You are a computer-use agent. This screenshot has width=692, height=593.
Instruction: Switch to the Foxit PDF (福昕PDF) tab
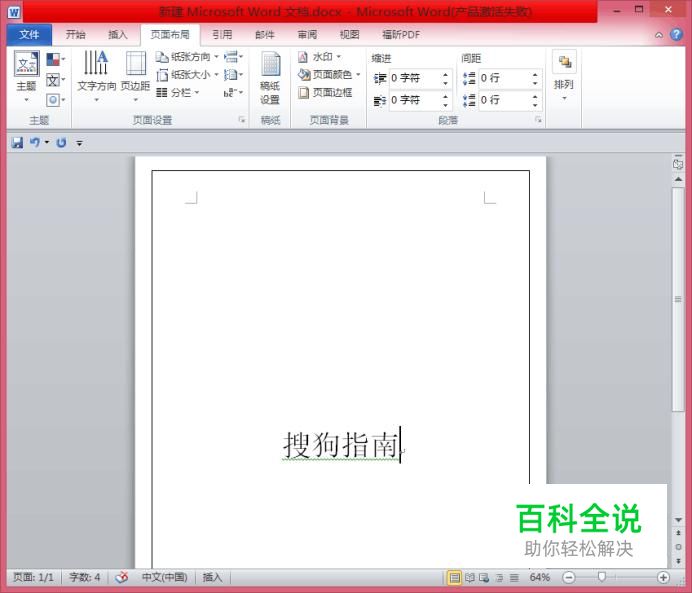pyautogui.click(x=401, y=35)
